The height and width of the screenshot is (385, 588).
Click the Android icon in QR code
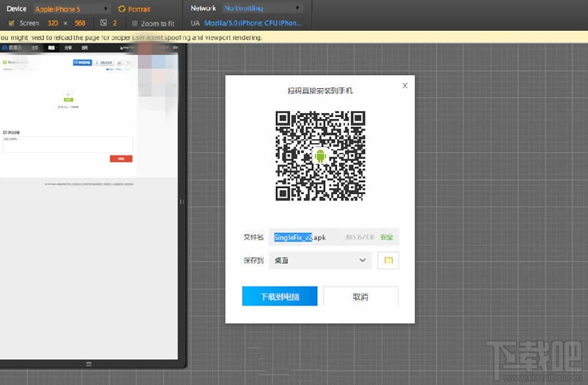pyautogui.click(x=319, y=156)
